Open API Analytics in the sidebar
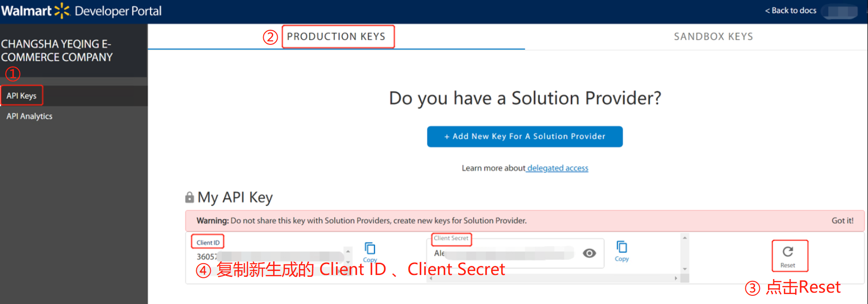Image resolution: width=868 pixels, height=304 pixels. [x=29, y=116]
